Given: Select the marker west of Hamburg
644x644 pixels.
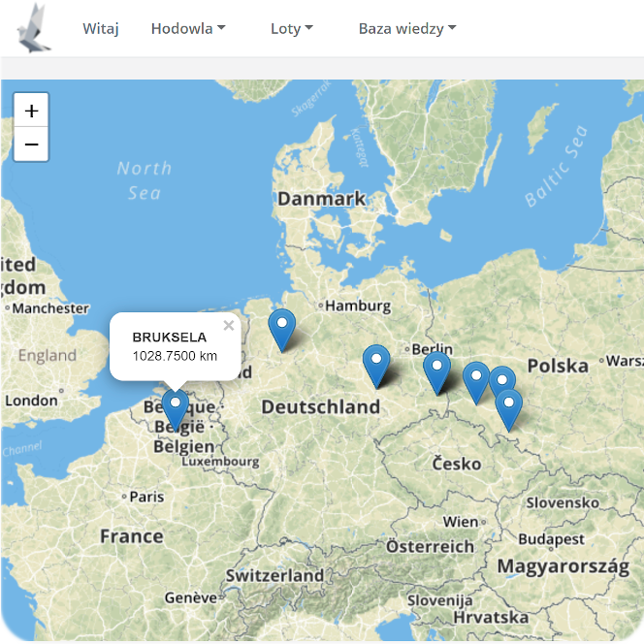Looking at the screenshot, I should tap(282, 328).
